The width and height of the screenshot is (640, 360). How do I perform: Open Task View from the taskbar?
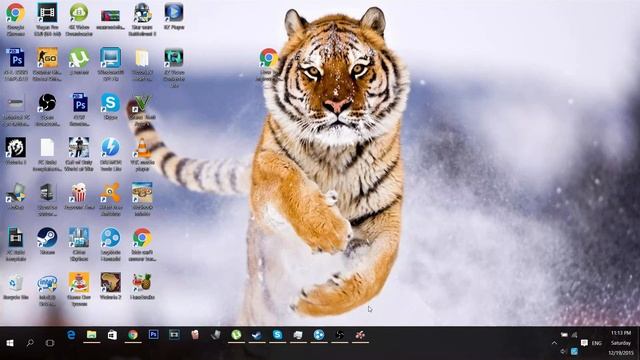50,343
